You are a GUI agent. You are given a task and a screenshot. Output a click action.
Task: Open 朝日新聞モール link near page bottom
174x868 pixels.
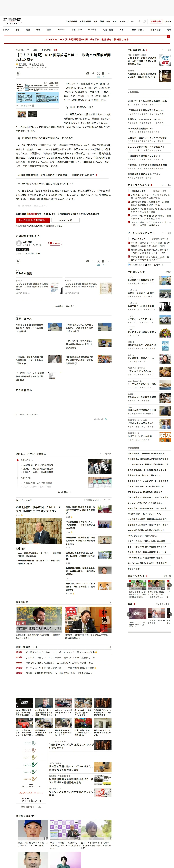click(31, 807)
